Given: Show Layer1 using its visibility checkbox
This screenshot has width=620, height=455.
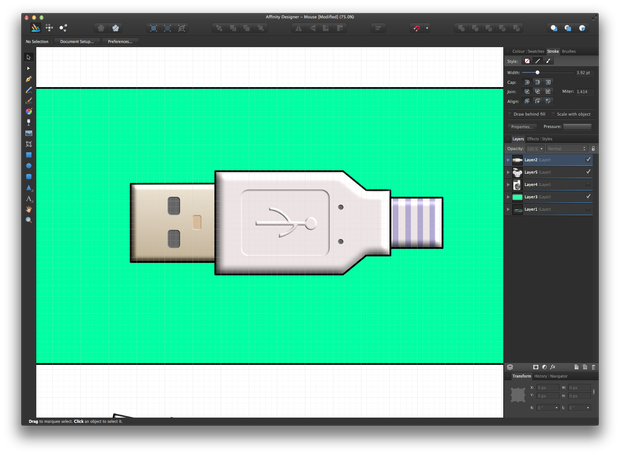Looking at the screenshot, I should (x=588, y=209).
